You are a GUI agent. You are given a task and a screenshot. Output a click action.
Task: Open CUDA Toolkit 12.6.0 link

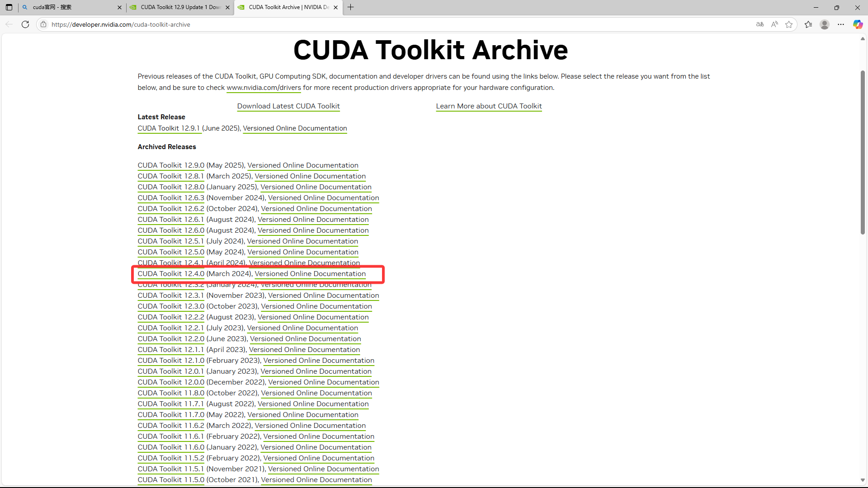[x=171, y=230]
